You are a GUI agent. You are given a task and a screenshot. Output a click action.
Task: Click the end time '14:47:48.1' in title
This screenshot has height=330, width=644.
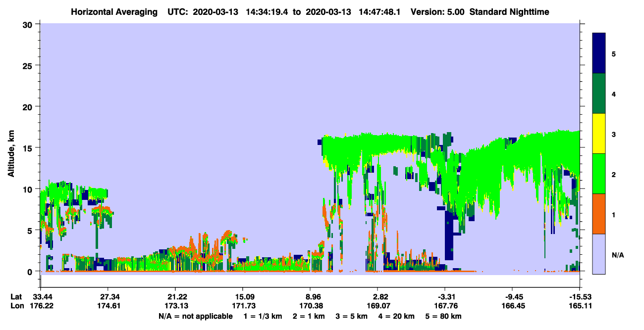(383, 11)
